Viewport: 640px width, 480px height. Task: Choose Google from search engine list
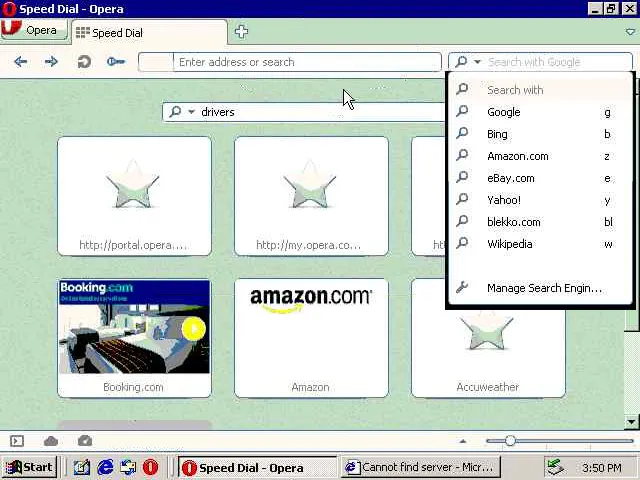point(540,112)
